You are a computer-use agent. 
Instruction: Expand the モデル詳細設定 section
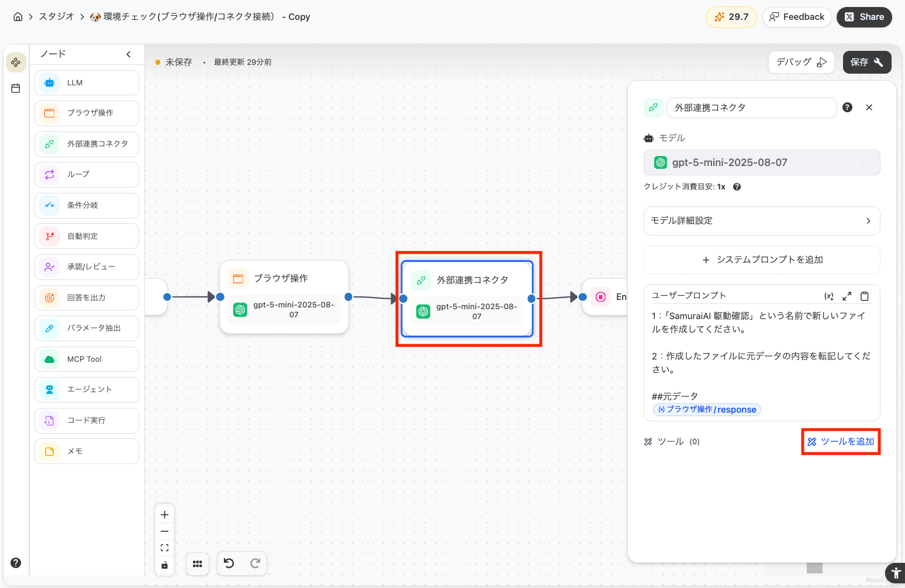click(762, 220)
